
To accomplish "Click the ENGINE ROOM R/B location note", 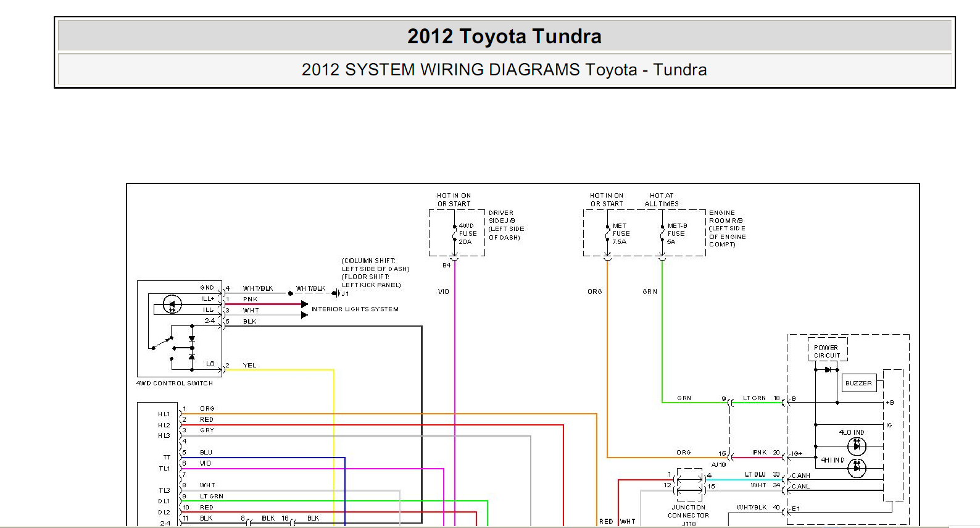I will (728, 228).
